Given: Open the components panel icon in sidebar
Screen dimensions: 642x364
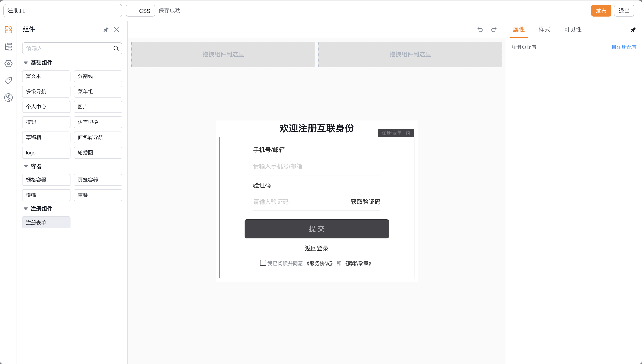Looking at the screenshot, I should tap(8, 29).
